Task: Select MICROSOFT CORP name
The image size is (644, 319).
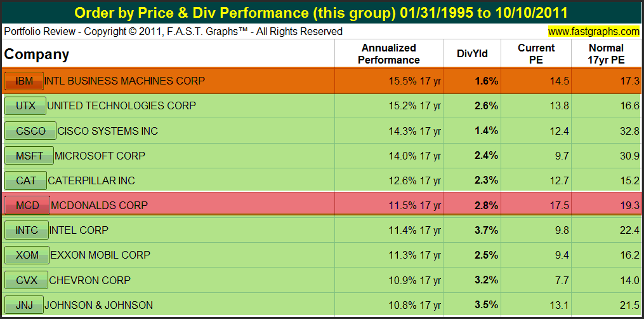Action: [x=100, y=156]
